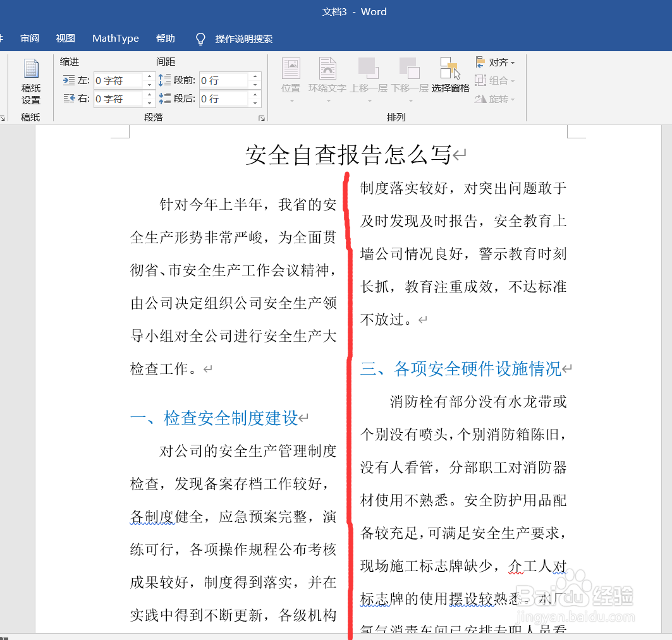Open the 段落 dialog launcher arrow
The width and height of the screenshot is (672, 640).
(x=261, y=118)
